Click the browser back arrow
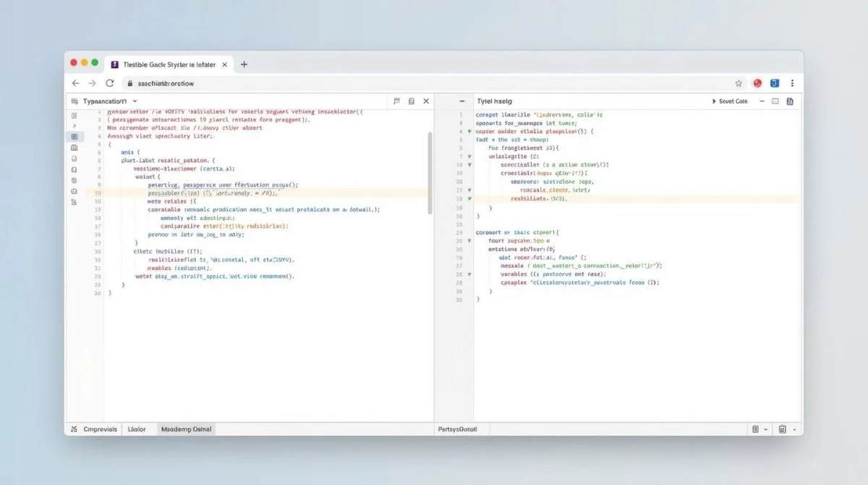 (75, 83)
